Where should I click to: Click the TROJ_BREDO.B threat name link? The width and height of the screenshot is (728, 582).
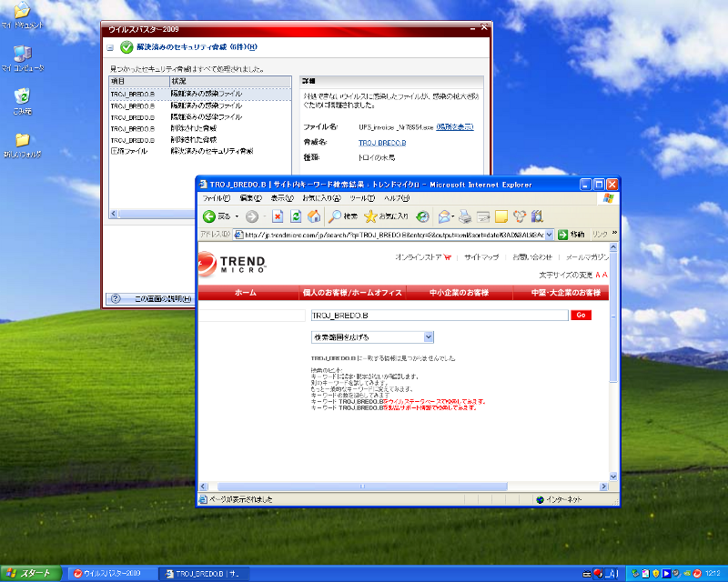pyautogui.click(x=382, y=143)
